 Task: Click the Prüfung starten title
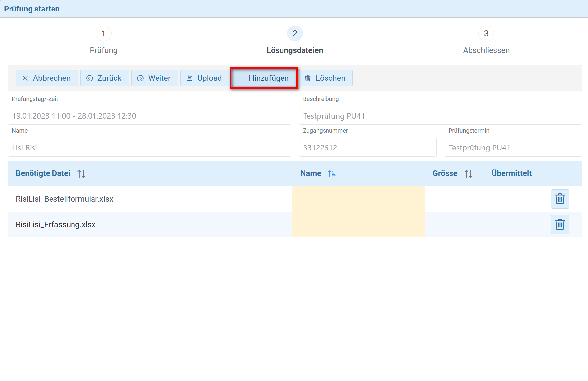pyautogui.click(x=32, y=9)
